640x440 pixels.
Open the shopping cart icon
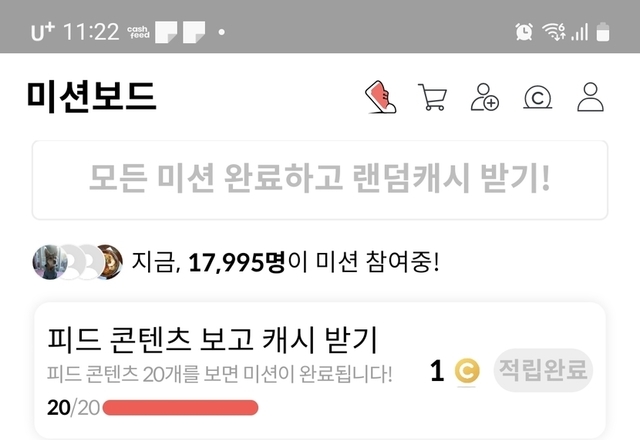point(433,97)
